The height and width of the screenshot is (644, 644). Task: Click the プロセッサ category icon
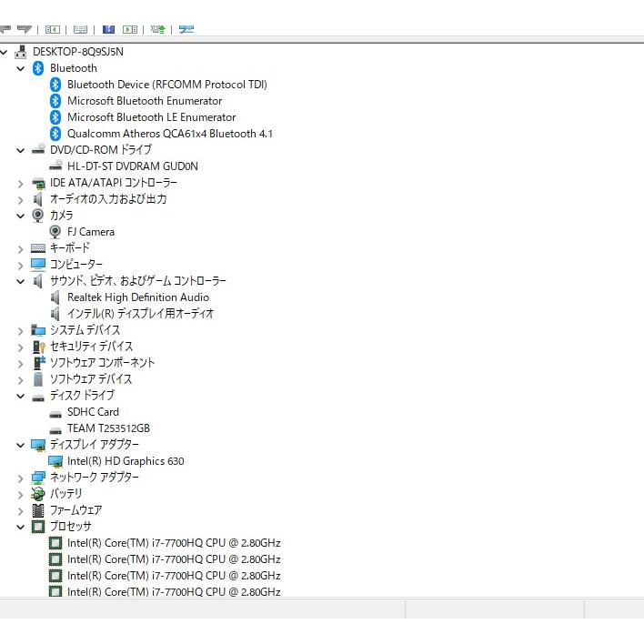point(38,527)
